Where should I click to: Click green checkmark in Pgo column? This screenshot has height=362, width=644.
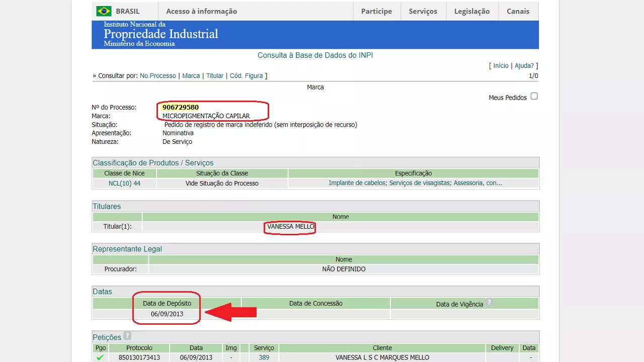(x=100, y=357)
